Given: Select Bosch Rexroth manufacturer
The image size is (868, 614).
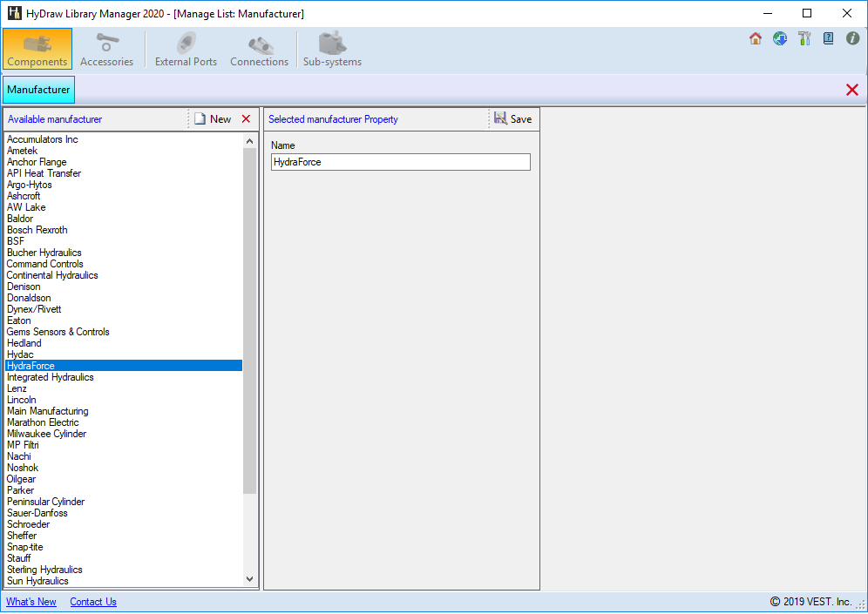Looking at the screenshot, I should click(x=124, y=230).
